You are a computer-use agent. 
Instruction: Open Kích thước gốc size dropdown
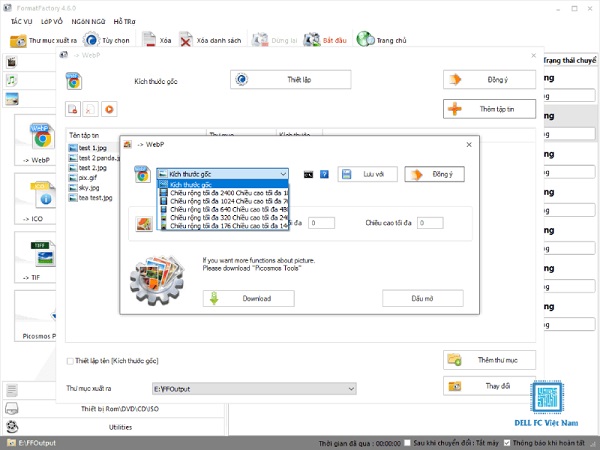[223, 174]
